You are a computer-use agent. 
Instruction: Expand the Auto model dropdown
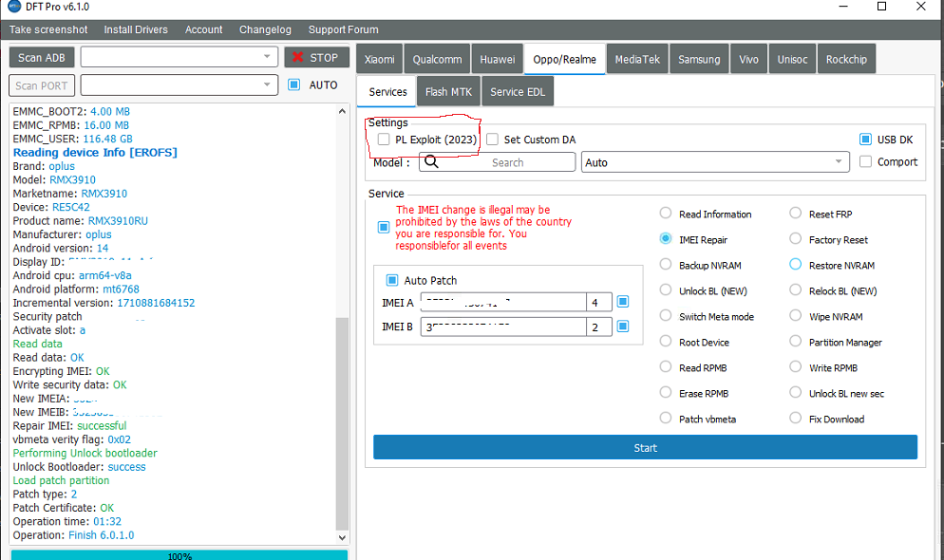coord(715,161)
